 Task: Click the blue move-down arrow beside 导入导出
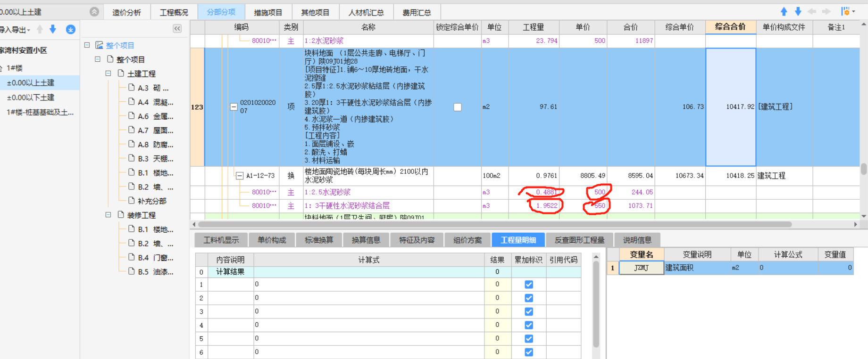pos(53,29)
